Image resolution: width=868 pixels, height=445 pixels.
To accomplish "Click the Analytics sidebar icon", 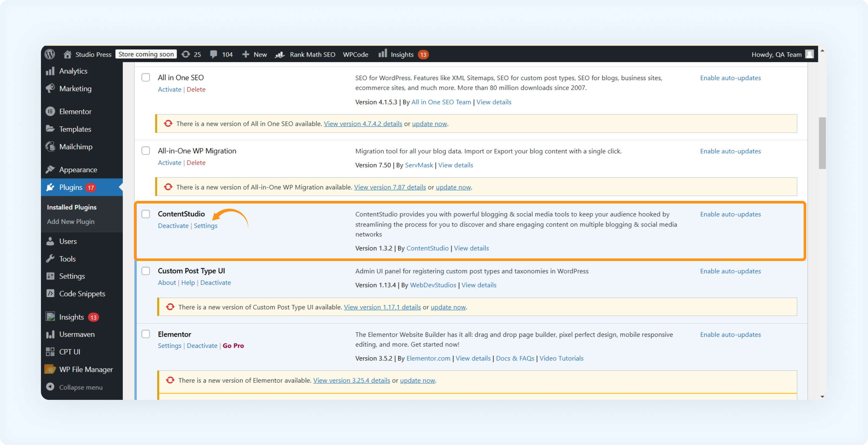I will pos(50,71).
